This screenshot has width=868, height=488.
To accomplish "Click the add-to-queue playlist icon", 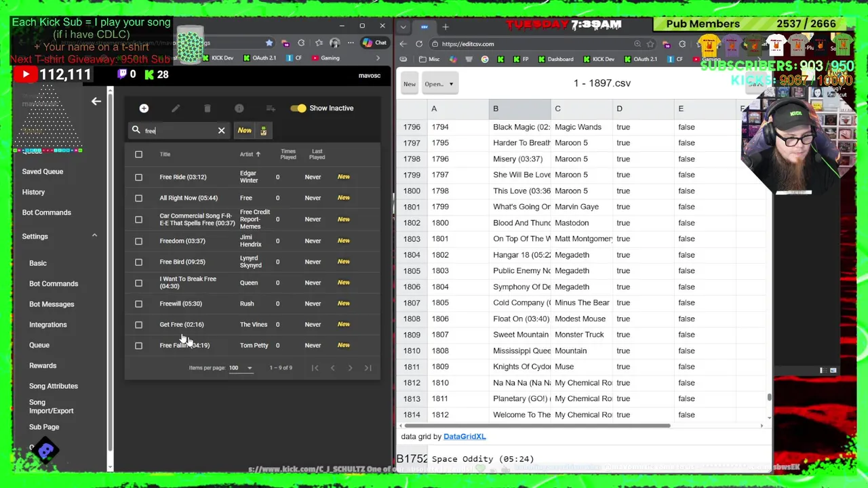I will point(271,108).
